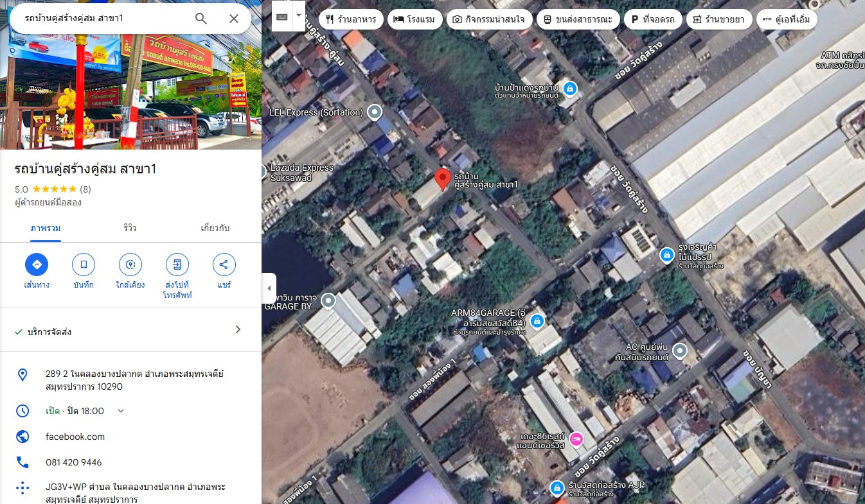
Task: Switch to the รีวิว tab
Action: tap(130, 228)
